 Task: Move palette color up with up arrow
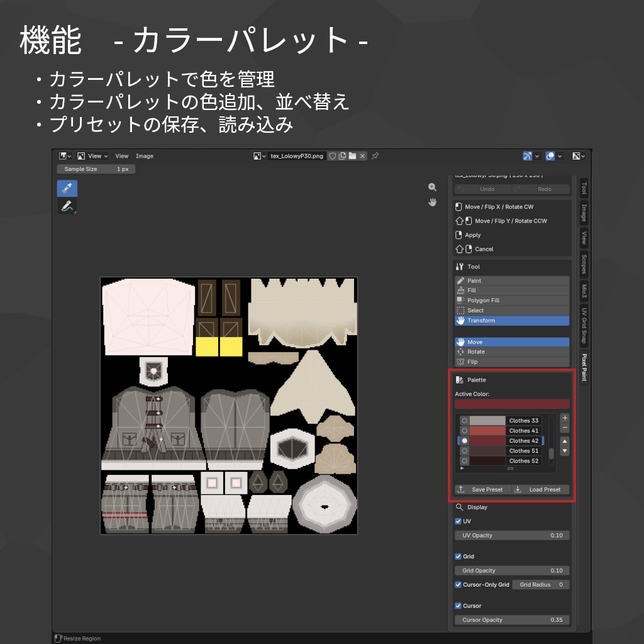pos(565,441)
